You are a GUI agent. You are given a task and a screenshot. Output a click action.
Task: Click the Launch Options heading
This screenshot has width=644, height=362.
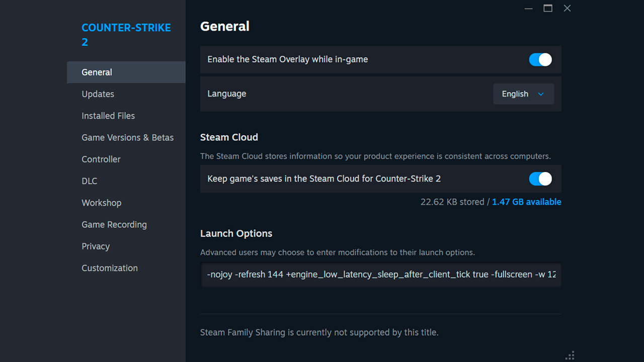tap(236, 234)
